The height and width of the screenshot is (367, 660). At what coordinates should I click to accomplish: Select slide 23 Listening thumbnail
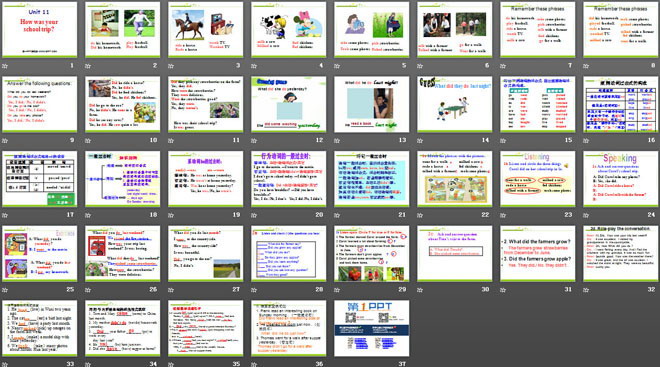click(538, 178)
